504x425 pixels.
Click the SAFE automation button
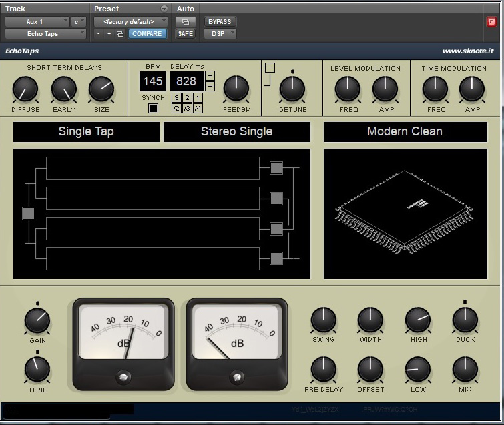click(x=185, y=33)
